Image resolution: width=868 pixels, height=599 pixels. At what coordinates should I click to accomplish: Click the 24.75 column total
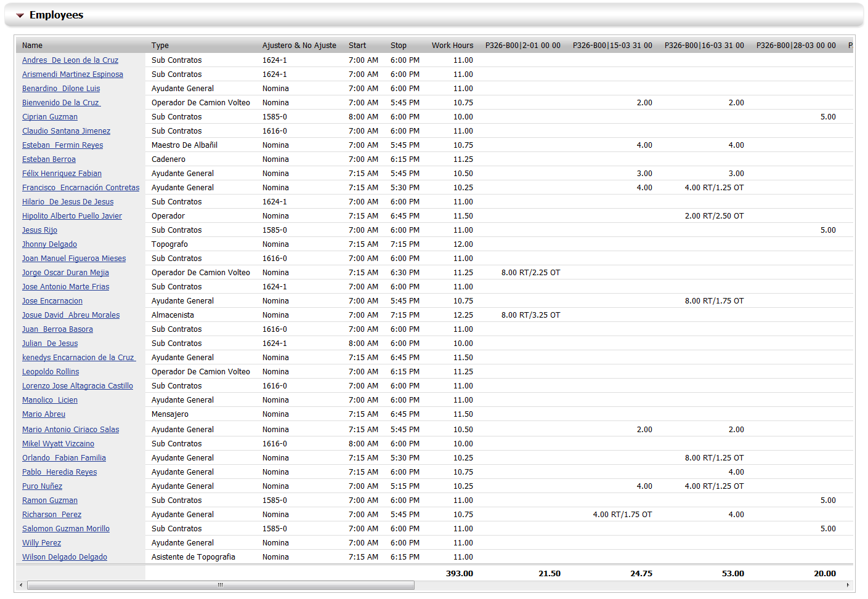pos(641,574)
